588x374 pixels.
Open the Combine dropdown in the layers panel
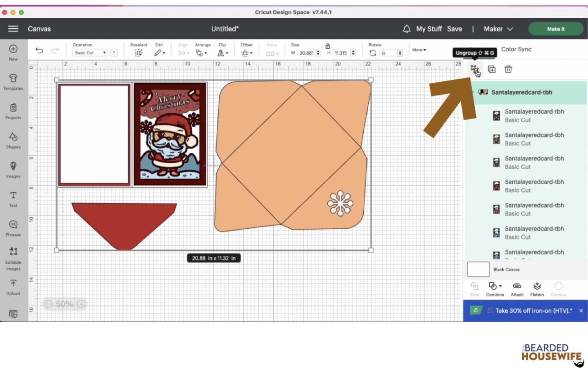point(495,287)
